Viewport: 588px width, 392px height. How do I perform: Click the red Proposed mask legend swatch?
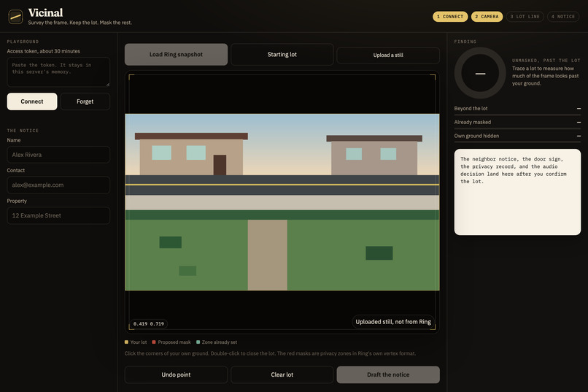point(154,342)
